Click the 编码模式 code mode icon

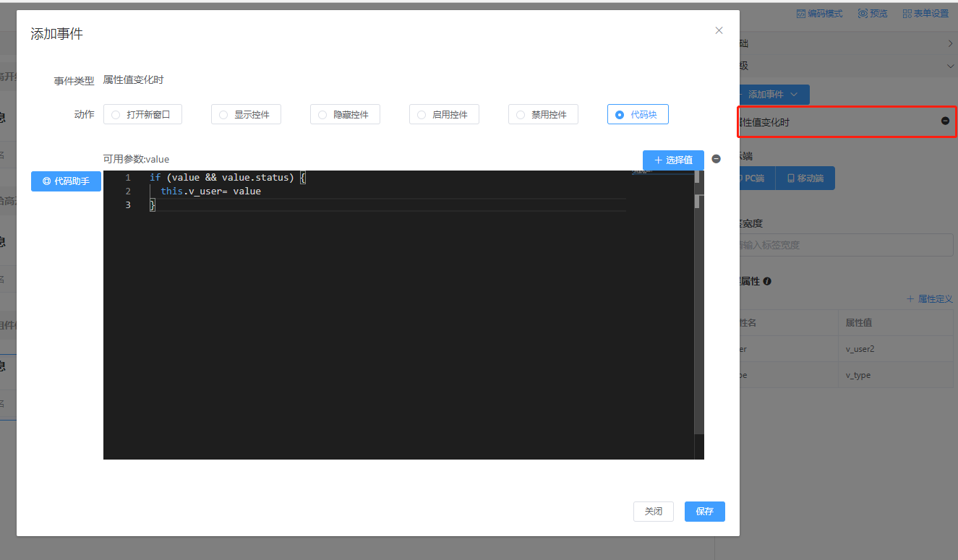tap(800, 14)
